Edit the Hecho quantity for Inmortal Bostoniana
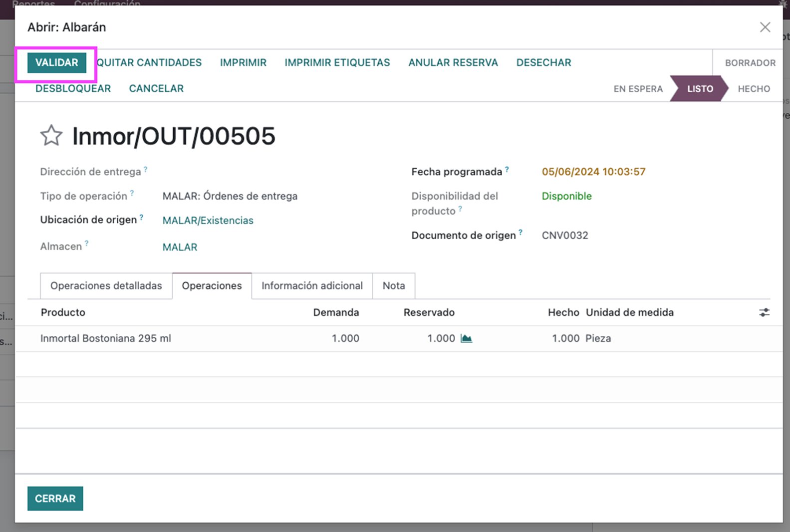The width and height of the screenshot is (790, 532). [x=565, y=338]
